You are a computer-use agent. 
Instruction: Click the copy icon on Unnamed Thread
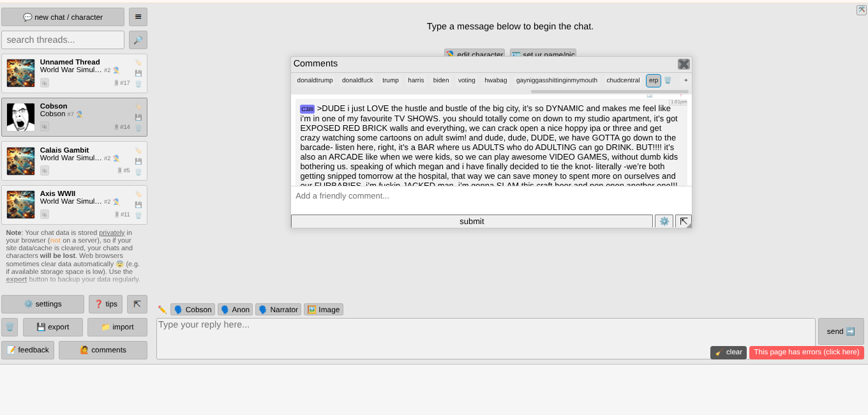45,83
